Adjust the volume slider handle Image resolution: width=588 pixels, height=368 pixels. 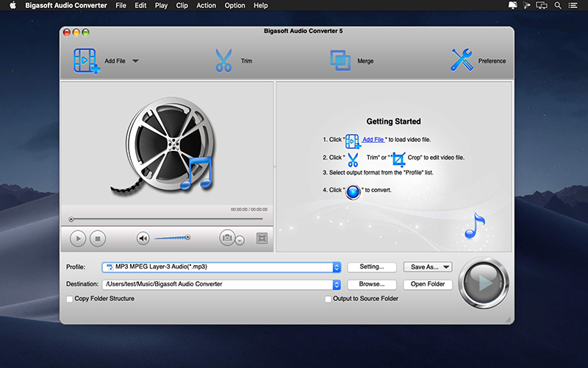[x=188, y=237]
